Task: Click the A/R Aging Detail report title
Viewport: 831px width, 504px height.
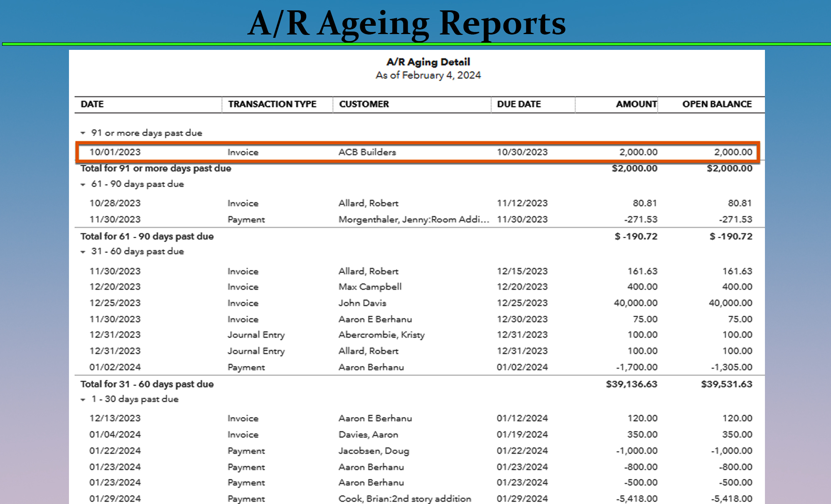Action: click(x=428, y=62)
